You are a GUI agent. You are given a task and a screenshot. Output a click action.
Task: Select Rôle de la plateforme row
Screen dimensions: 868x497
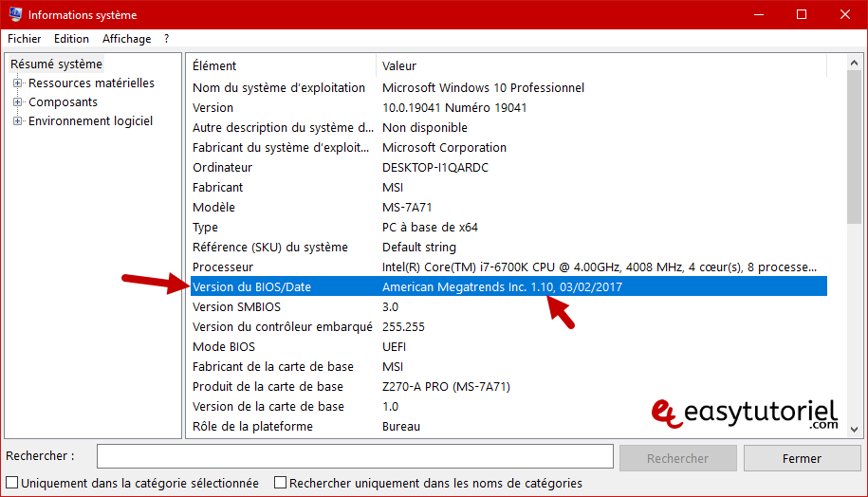click(508, 426)
